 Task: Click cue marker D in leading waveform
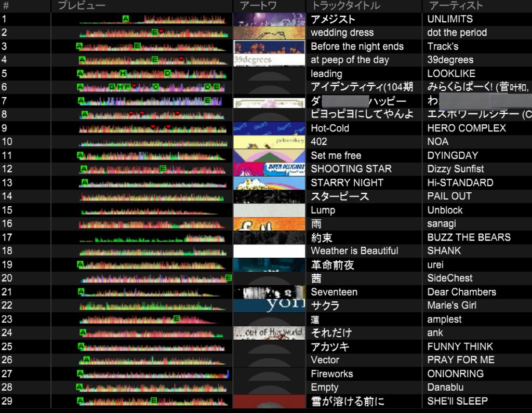tap(167, 73)
